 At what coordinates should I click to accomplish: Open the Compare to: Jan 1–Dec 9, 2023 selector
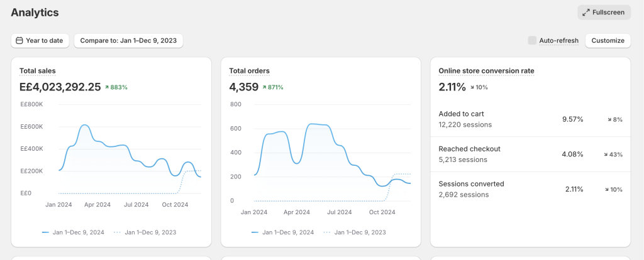128,41
